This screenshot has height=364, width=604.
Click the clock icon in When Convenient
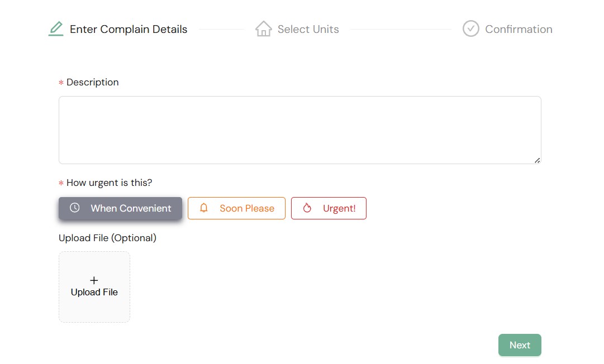[74, 208]
